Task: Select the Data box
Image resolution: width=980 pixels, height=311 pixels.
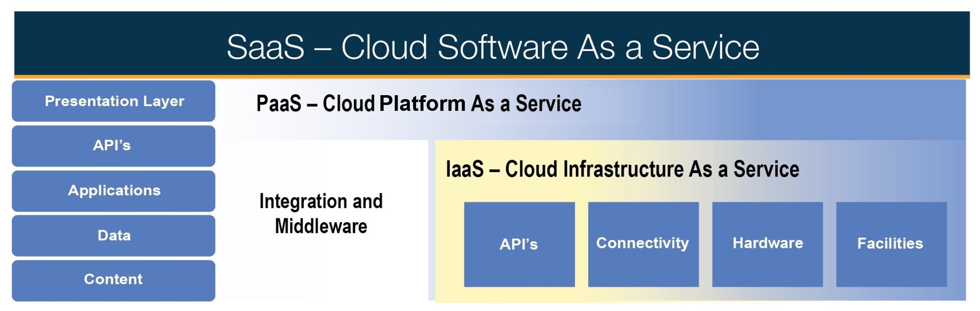Action: [113, 235]
